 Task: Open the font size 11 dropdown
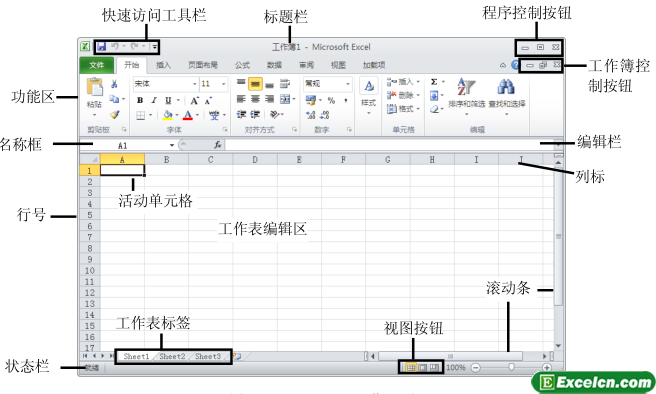click(224, 84)
